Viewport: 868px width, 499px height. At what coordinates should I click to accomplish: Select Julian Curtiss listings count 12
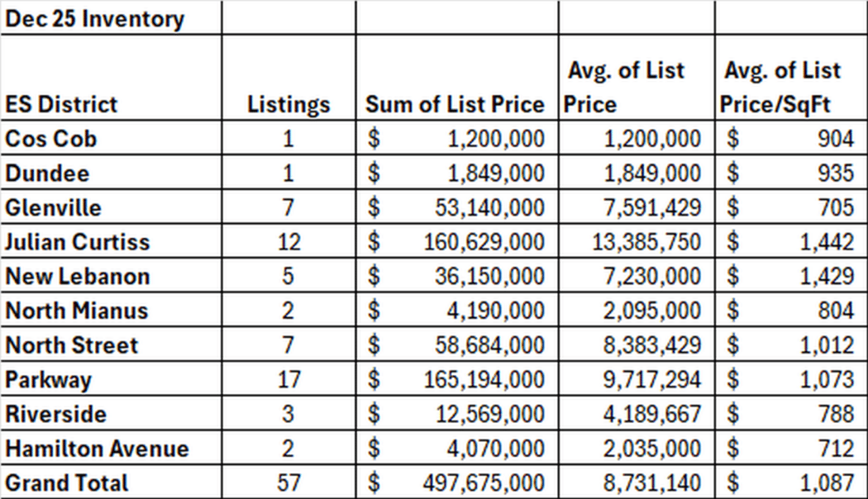[x=289, y=242]
